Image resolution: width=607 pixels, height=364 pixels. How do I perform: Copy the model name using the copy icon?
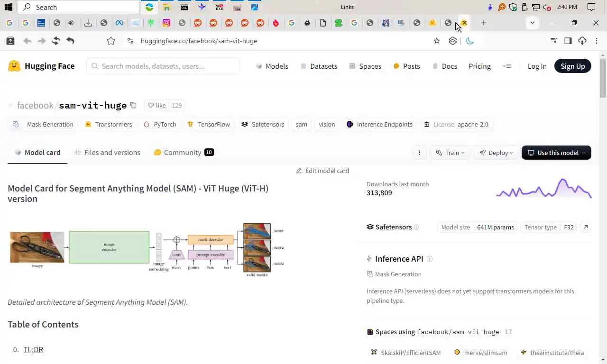pyautogui.click(x=133, y=105)
